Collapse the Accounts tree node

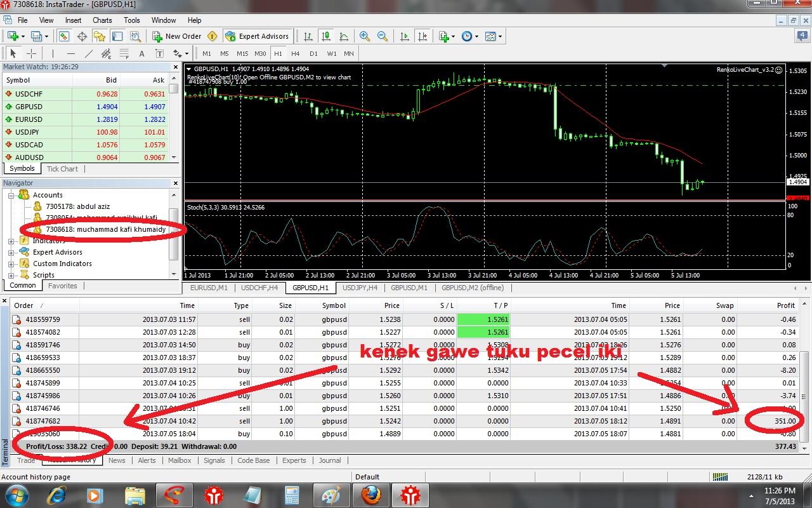(x=11, y=195)
